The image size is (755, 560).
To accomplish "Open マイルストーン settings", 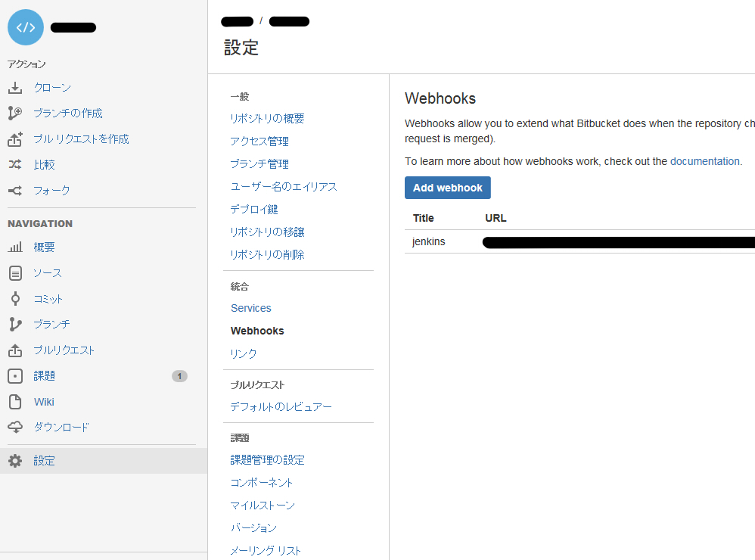I will coord(263,505).
